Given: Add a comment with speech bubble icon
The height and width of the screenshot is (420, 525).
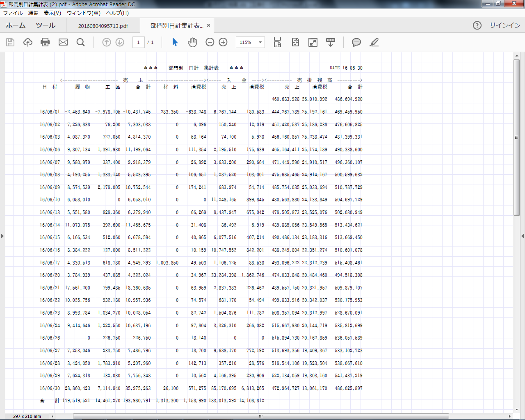Looking at the screenshot, I should 356,42.
